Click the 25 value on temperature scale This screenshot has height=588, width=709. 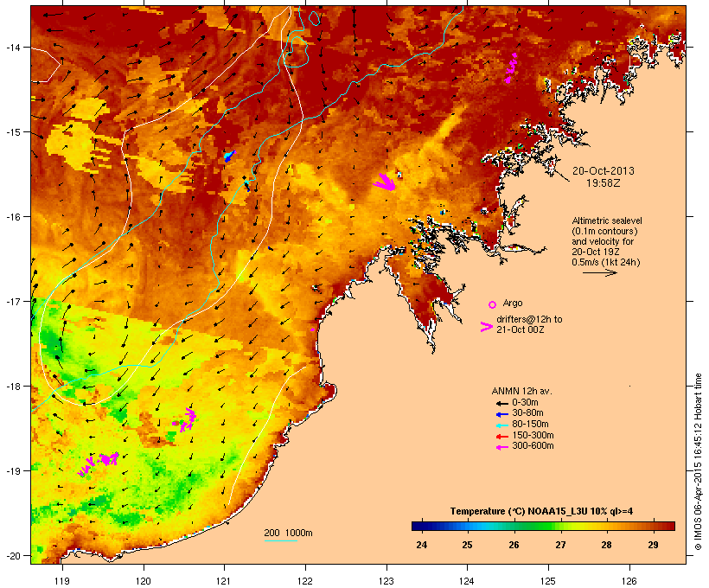pos(467,545)
